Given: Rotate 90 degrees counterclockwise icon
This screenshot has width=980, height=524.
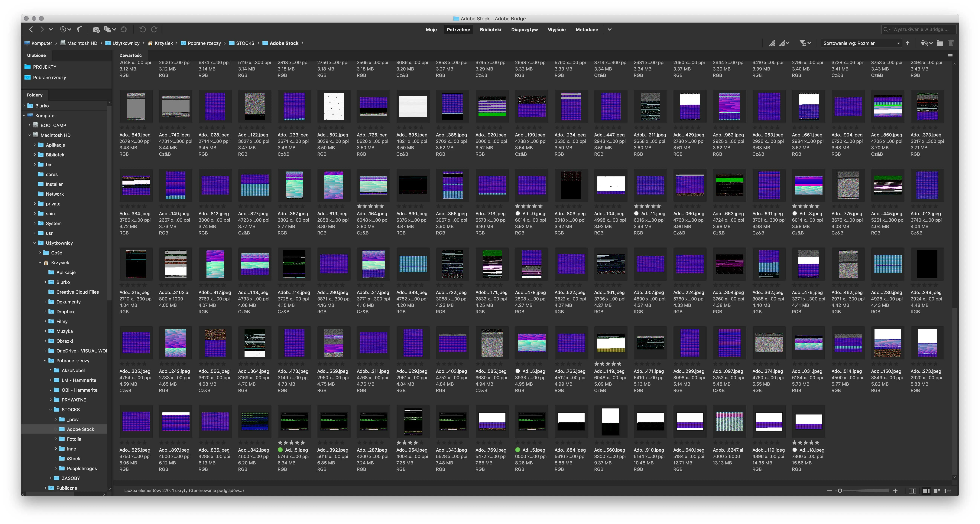Looking at the screenshot, I should click(142, 29).
